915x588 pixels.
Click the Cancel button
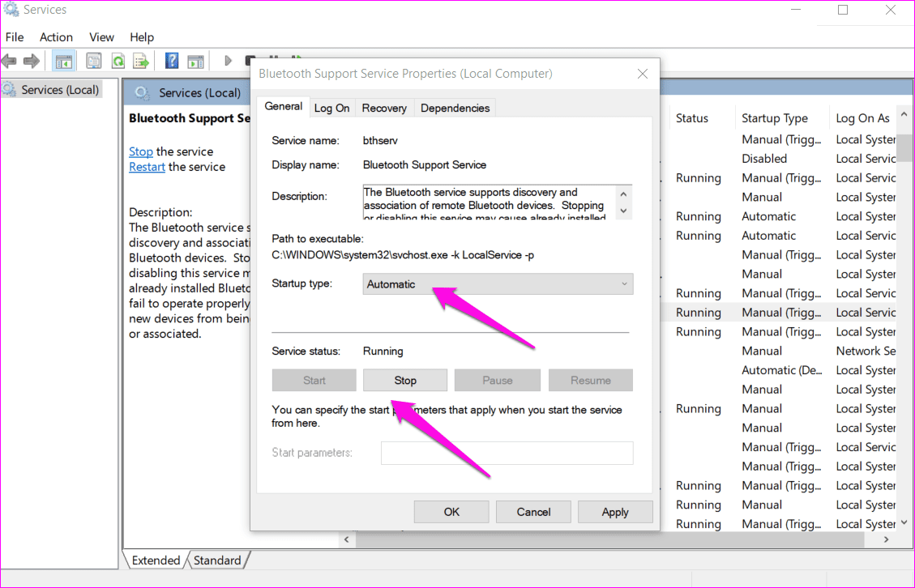click(x=533, y=512)
